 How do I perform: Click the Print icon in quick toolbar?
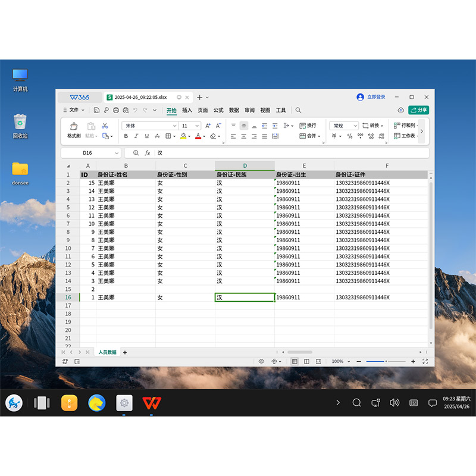116,110
